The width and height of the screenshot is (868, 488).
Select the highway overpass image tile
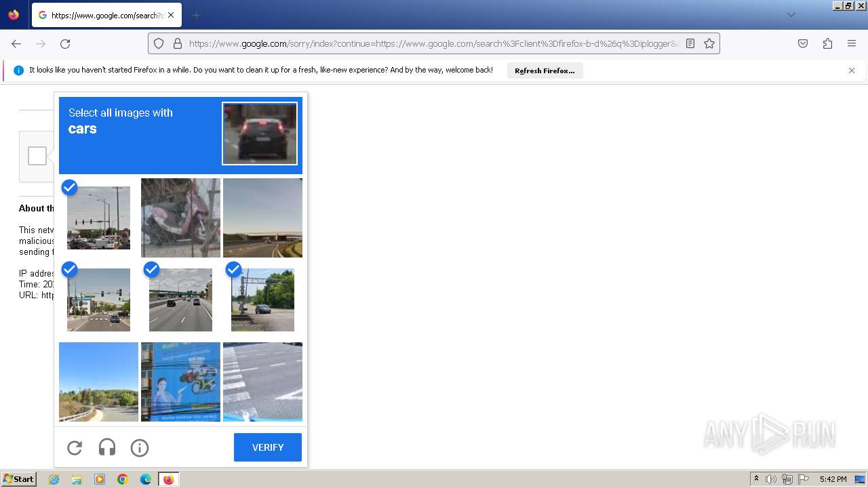pyautogui.click(x=262, y=218)
